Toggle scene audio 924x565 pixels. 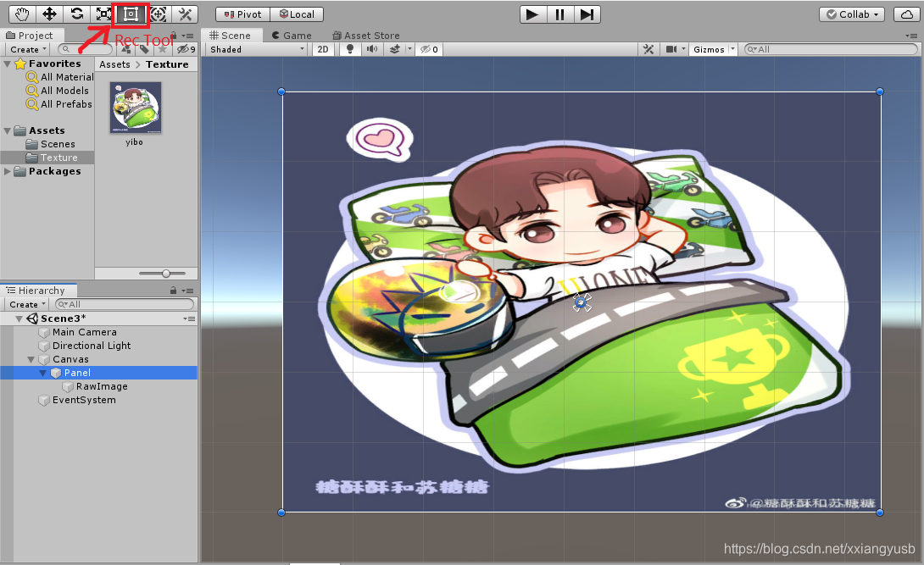click(372, 49)
